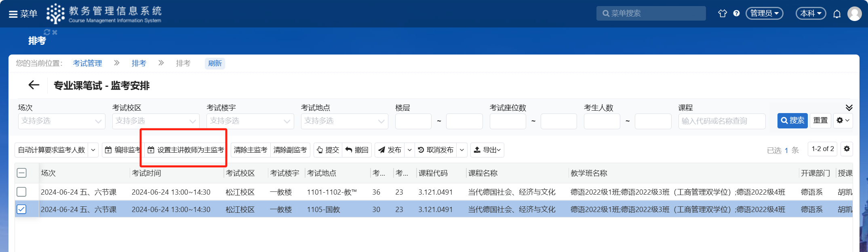This screenshot has width=868, height=252.
Task: Click the notification bell icon
Action: (837, 14)
